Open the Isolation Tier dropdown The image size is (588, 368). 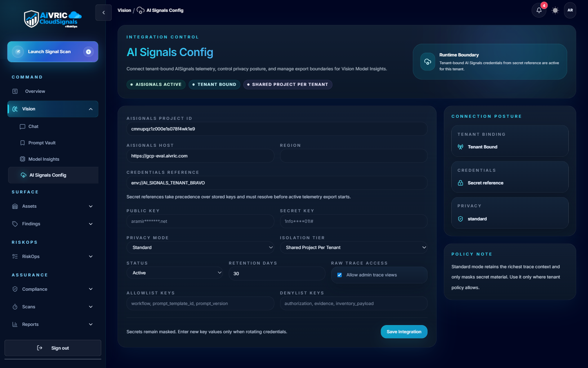pyautogui.click(x=354, y=247)
